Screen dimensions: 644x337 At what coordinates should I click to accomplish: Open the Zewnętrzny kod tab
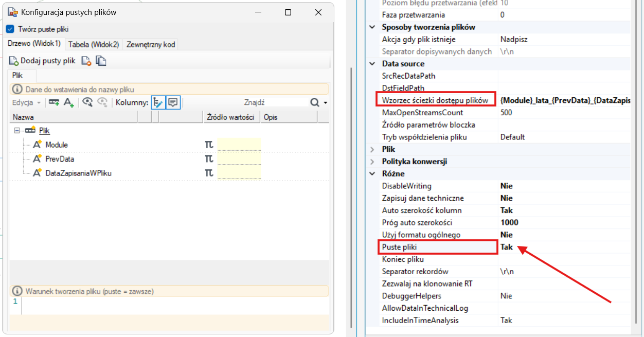[x=151, y=45]
